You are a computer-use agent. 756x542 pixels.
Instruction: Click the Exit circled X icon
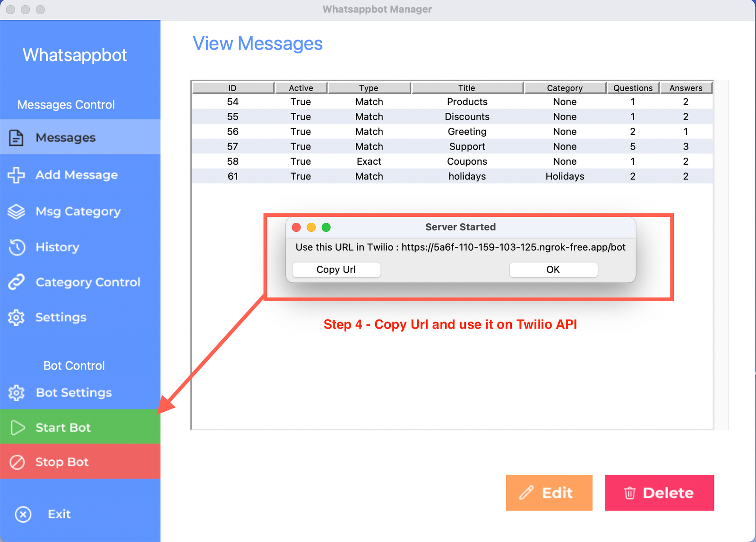coord(23,514)
